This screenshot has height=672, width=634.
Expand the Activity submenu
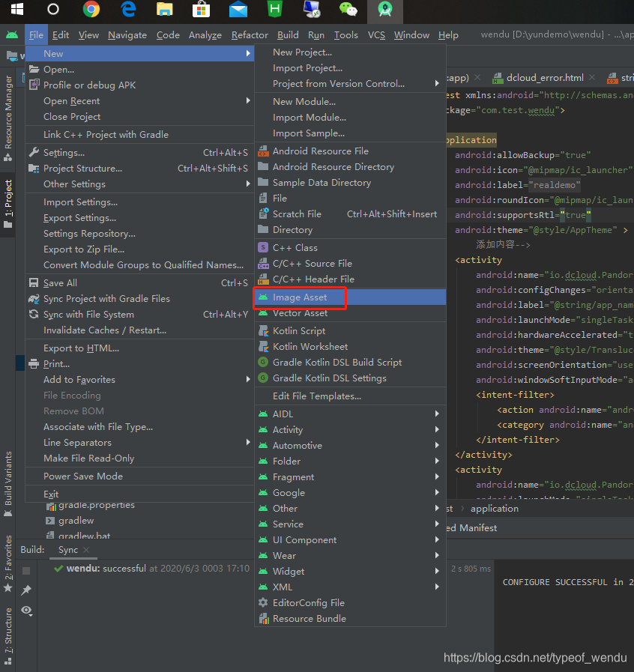pyautogui.click(x=350, y=429)
